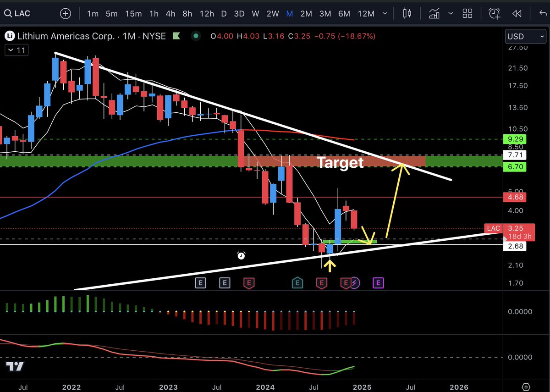Expand the indicators favorites chevron

click(x=450, y=14)
